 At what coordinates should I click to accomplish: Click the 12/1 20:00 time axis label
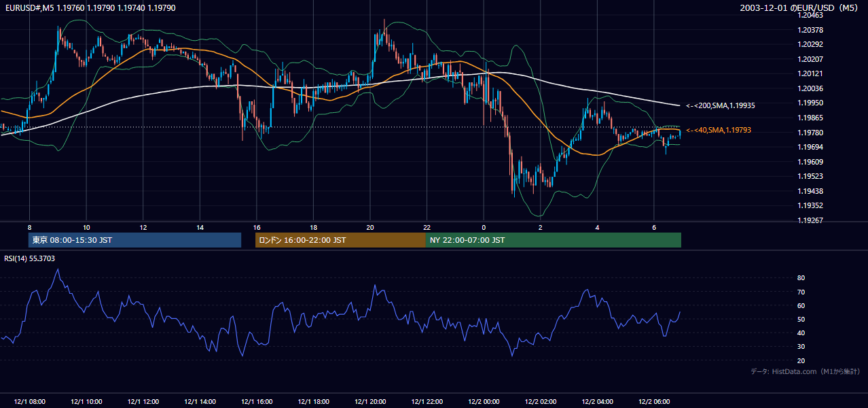[x=370, y=402]
